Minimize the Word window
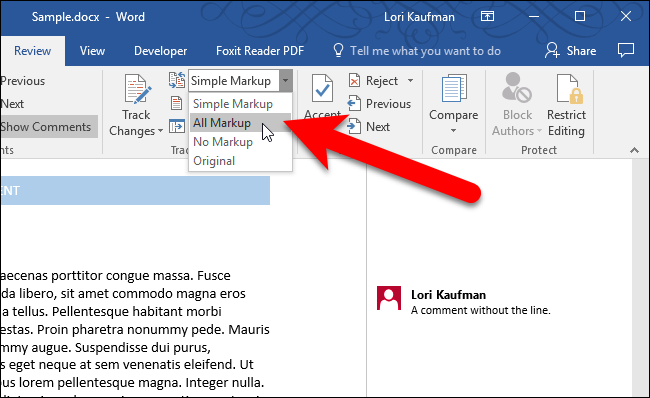Viewport: 650px width, 398px height. 534,17
